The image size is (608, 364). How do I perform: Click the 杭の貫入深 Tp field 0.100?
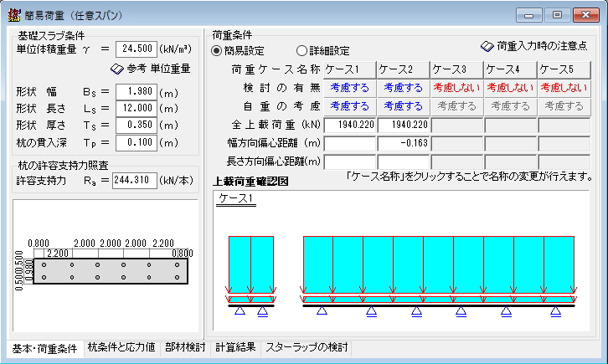coord(137,142)
